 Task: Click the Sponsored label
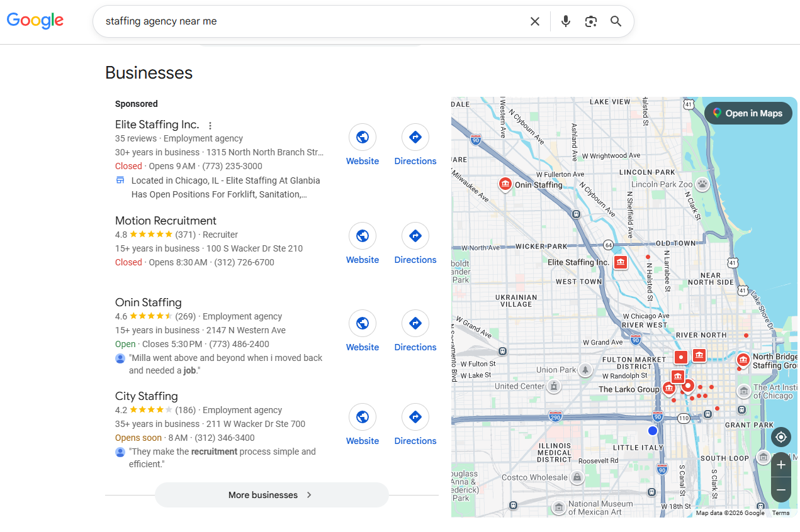click(x=137, y=104)
